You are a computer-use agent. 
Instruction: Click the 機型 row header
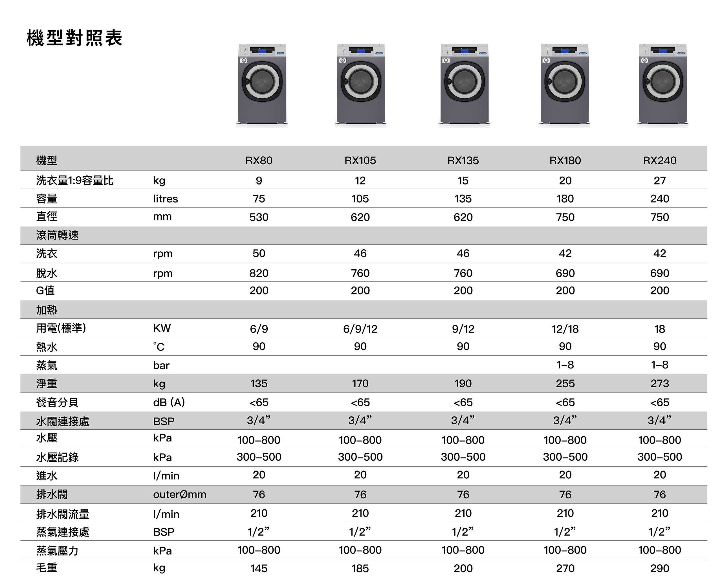47,161
